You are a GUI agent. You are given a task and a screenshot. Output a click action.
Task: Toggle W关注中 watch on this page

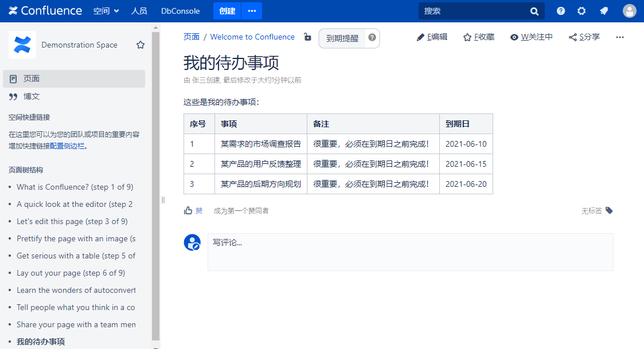click(532, 37)
